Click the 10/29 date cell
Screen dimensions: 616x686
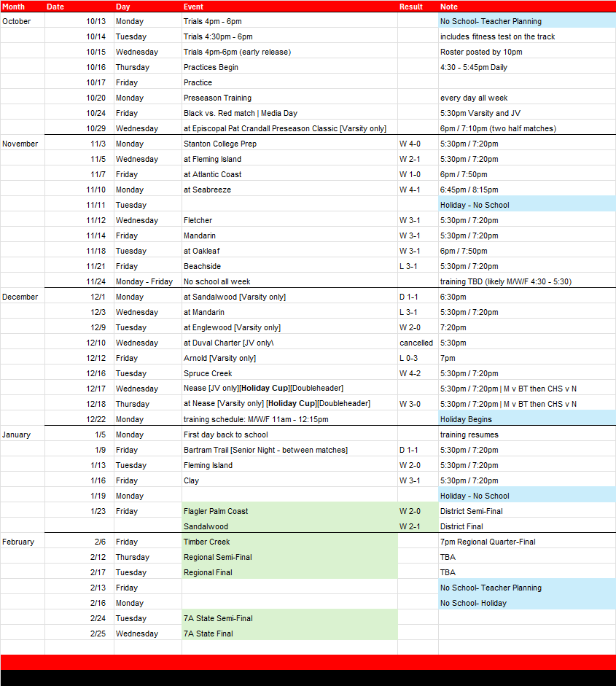tap(95, 129)
